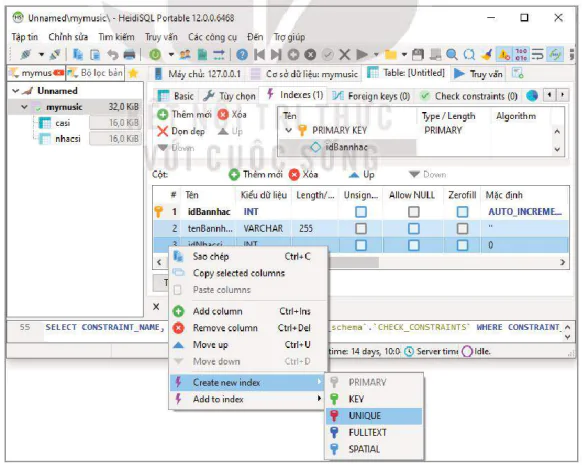Toggle Zerofill checkbox for idBannhac
Viewport: 586px width, 470px height.
pyautogui.click(x=462, y=212)
